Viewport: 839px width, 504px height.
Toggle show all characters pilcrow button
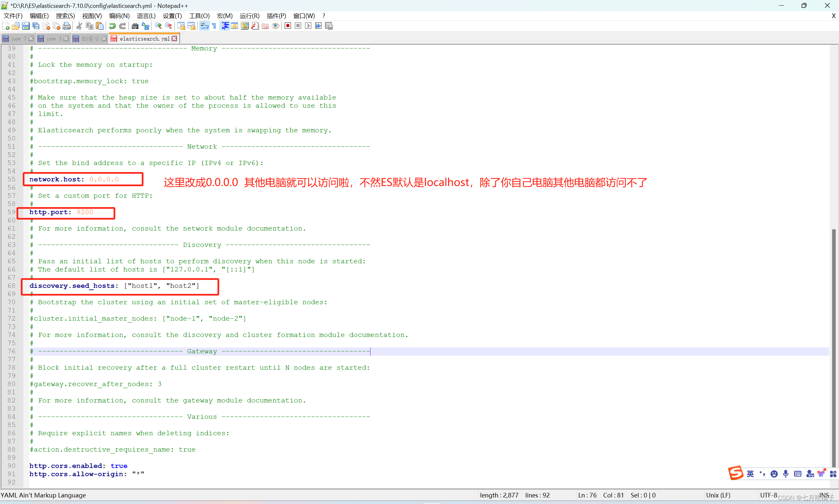click(214, 26)
